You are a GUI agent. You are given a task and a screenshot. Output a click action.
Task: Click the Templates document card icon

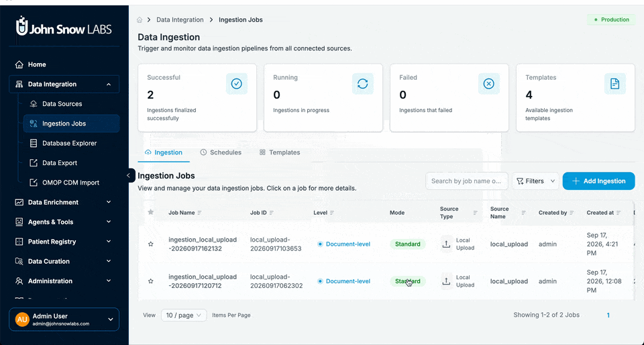click(615, 84)
